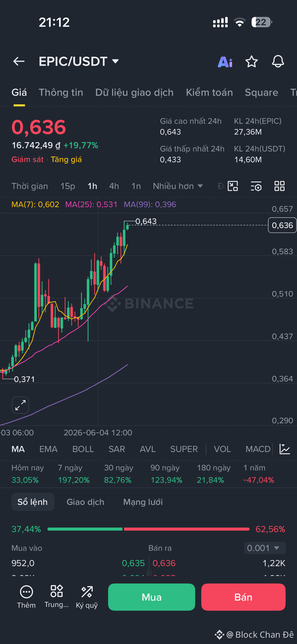The height and width of the screenshot is (644, 297).
Task: Tap the MA(99): 0,396 label
Action: pyautogui.click(x=150, y=204)
